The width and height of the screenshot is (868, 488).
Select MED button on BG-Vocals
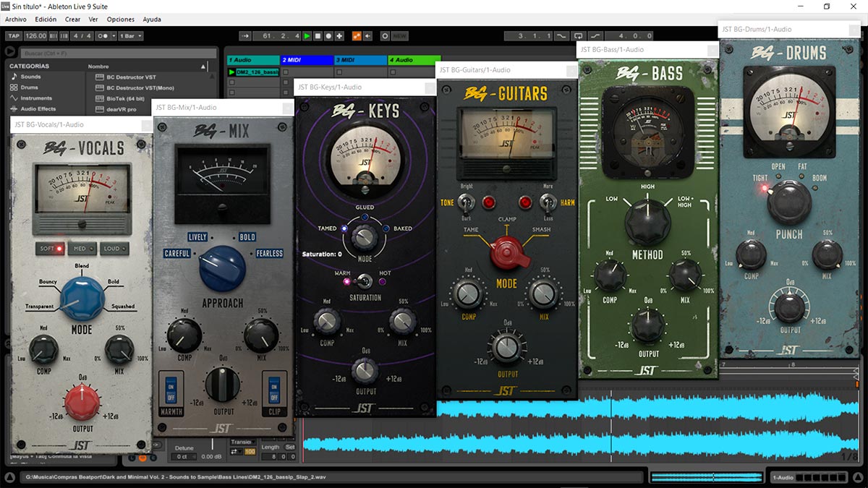click(x=82, y=249)
